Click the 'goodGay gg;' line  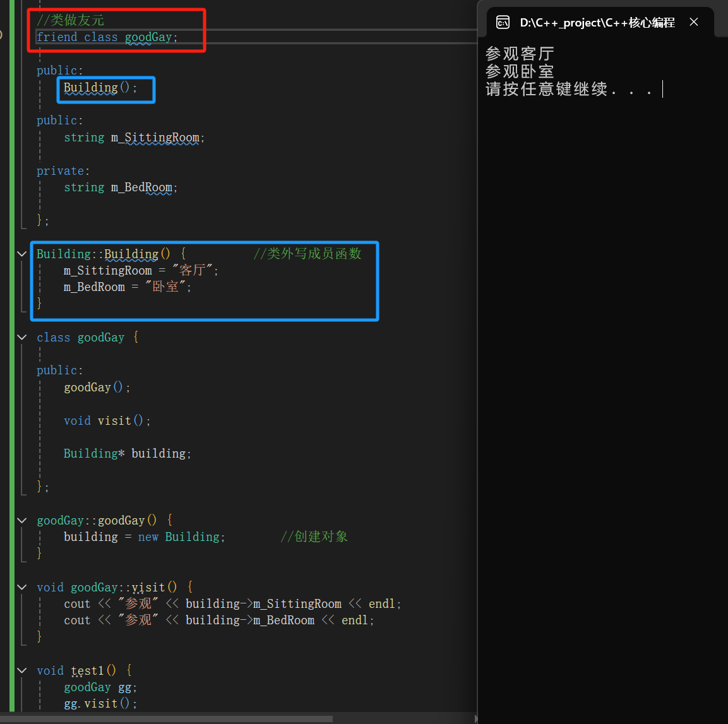tap(100, 687)
